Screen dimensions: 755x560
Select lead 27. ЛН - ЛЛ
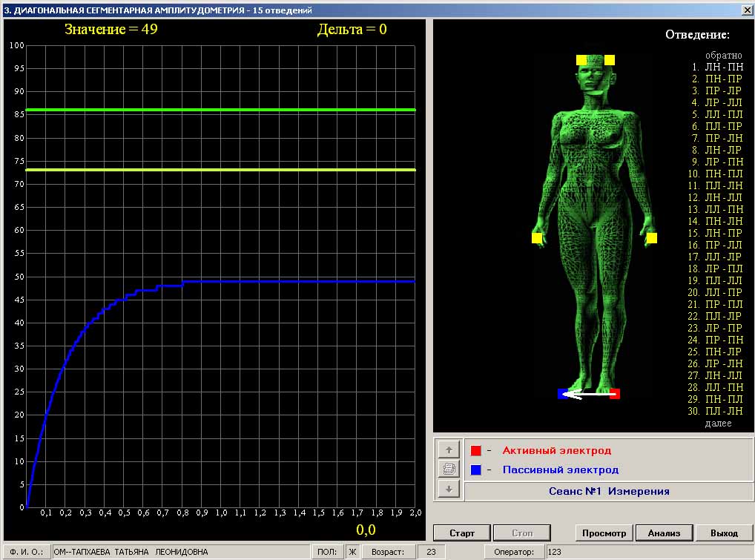pos(716,375)
